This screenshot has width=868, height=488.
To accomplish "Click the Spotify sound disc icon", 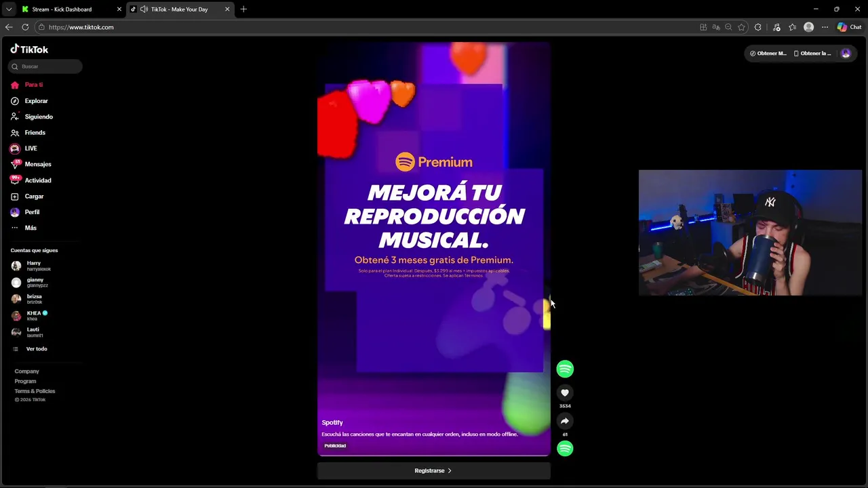I will coord(565,449).
